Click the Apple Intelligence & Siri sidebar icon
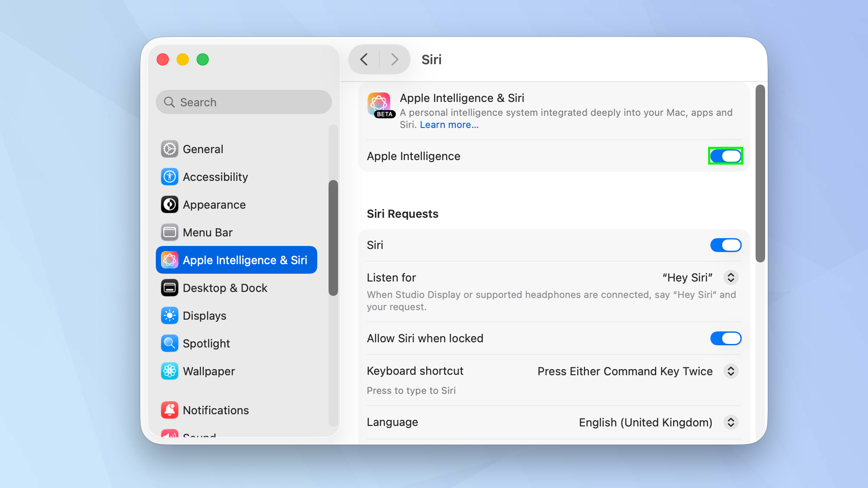This screenshot has height=488, width=868. [169, 260]
